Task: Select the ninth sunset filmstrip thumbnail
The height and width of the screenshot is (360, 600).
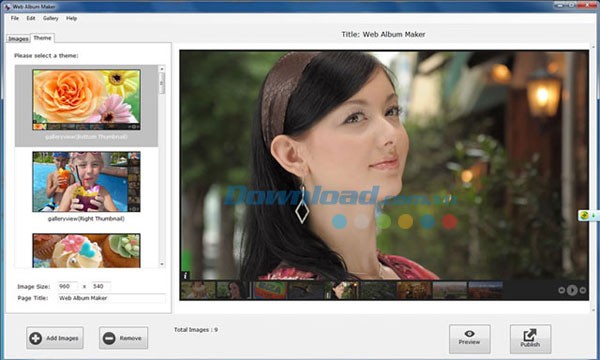Action: point(486,290)
